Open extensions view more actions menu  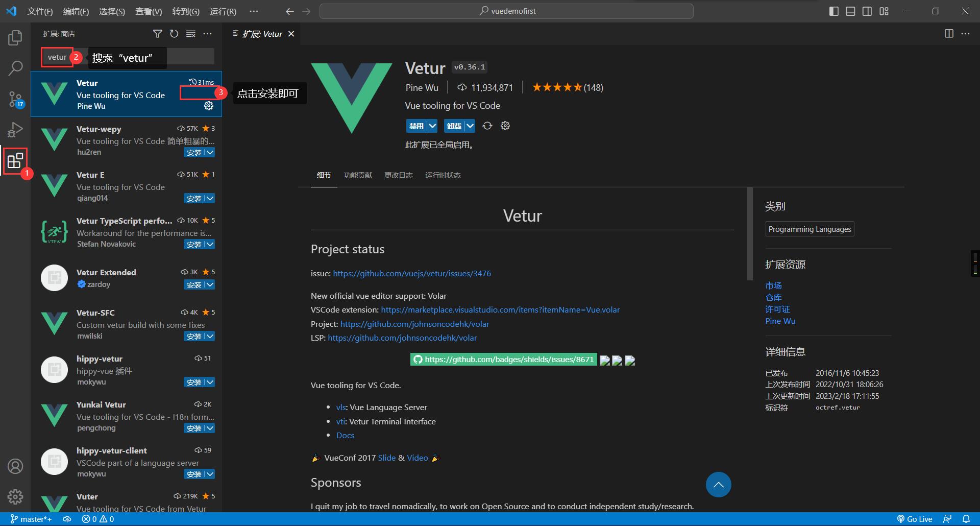207,34
